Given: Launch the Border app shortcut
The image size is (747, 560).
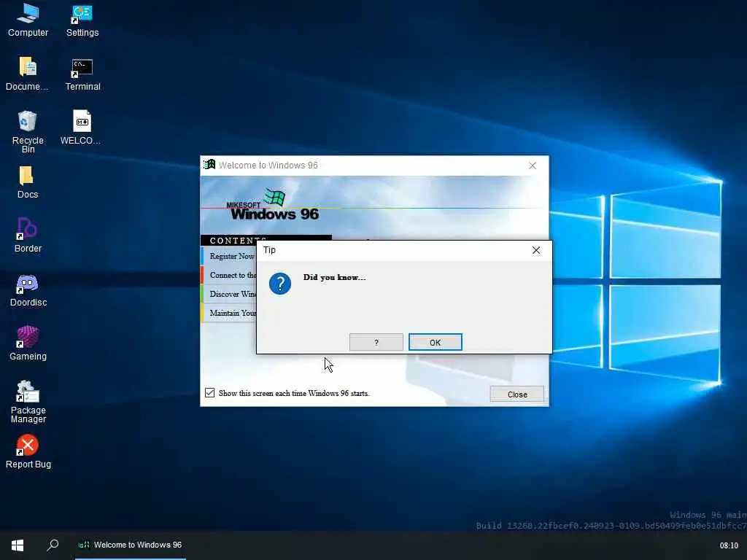Looking at the screenshot, I should 28,236.
